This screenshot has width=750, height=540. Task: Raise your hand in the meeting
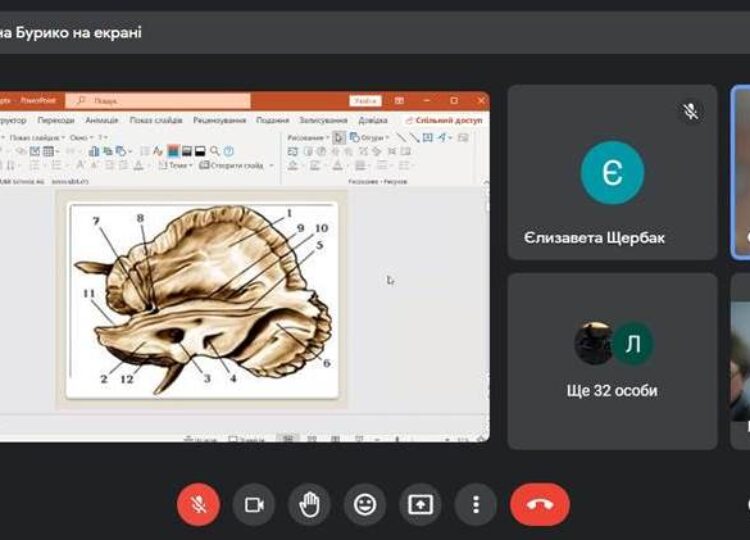pyautogui.click(x=309, y=504)
